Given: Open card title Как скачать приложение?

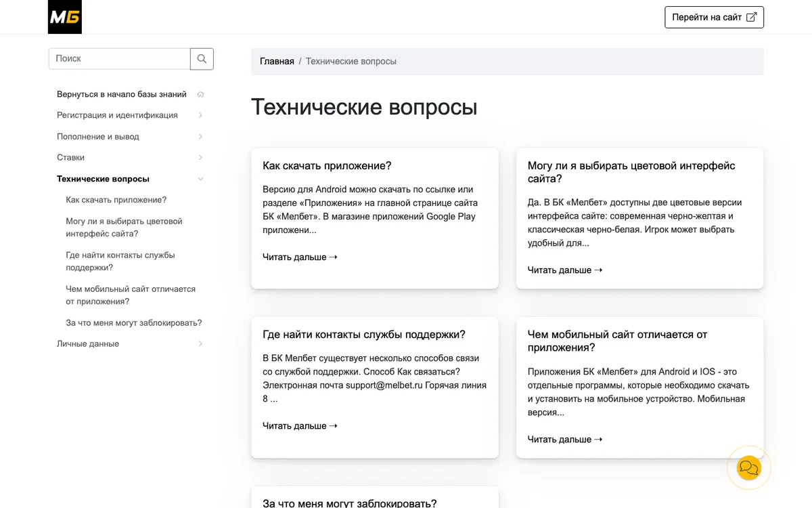Looking at the screenshot, I should pos(327,165).
